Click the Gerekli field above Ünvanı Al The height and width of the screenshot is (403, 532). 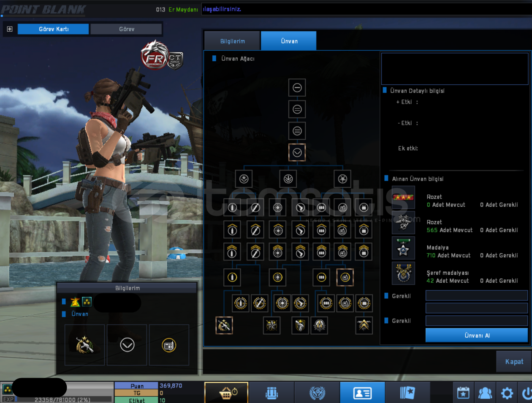(477, 321)
